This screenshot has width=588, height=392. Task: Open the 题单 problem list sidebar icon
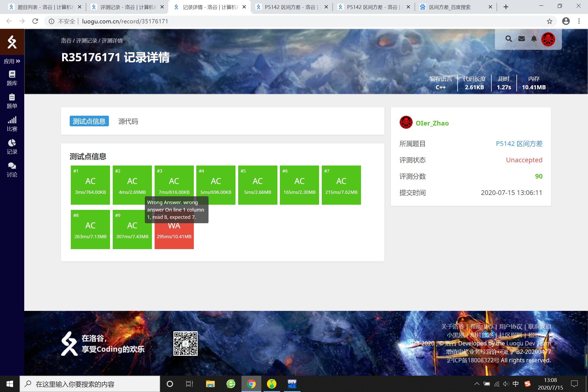[12, 101]
